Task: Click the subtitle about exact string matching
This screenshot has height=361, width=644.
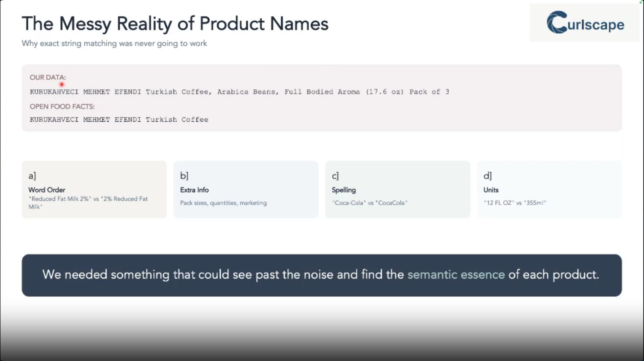Action: [114, 43]
